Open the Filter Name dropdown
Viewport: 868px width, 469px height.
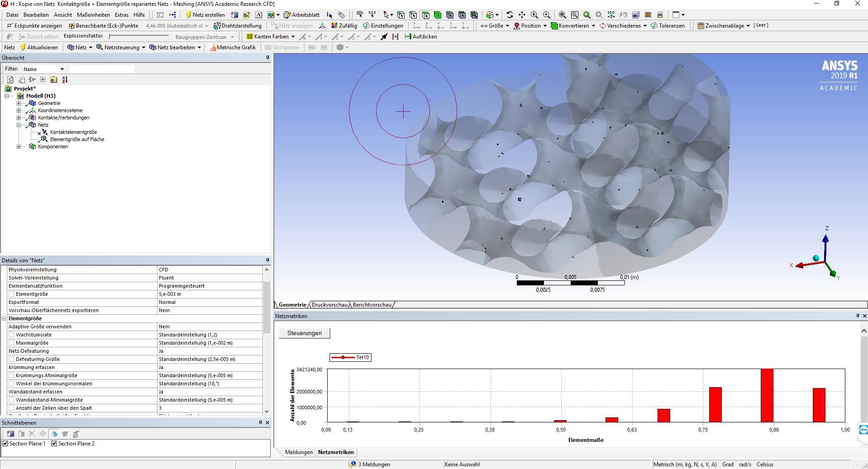click(x=62, y=69)
